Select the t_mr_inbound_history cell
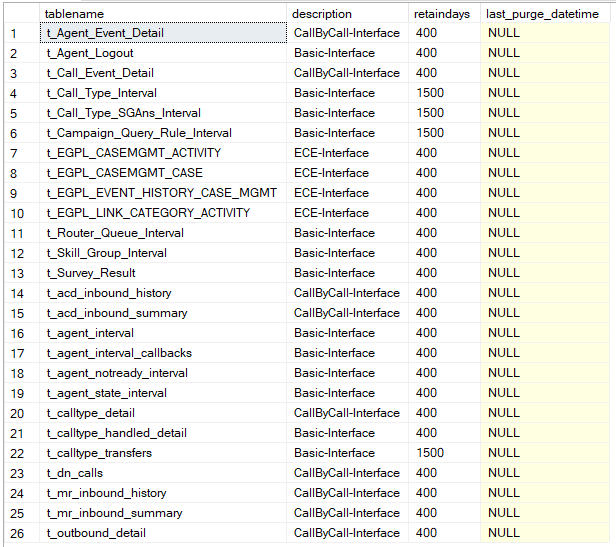 pyautogui.click(x=163, y=493)
